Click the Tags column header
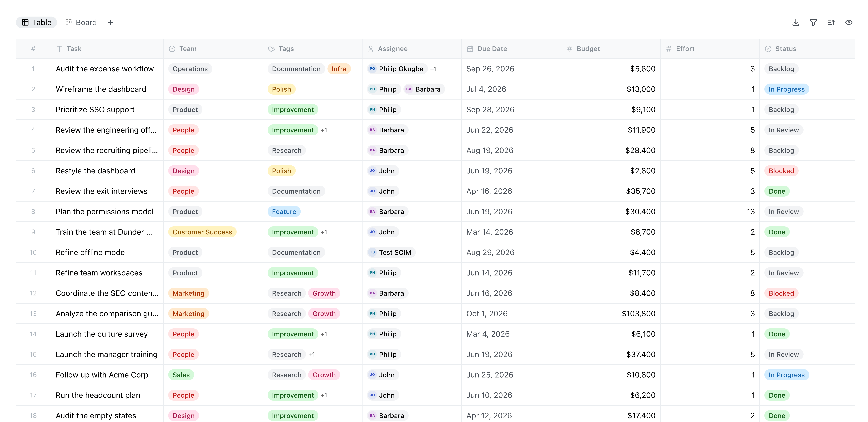868x422 pixels. tap(312, 49)
